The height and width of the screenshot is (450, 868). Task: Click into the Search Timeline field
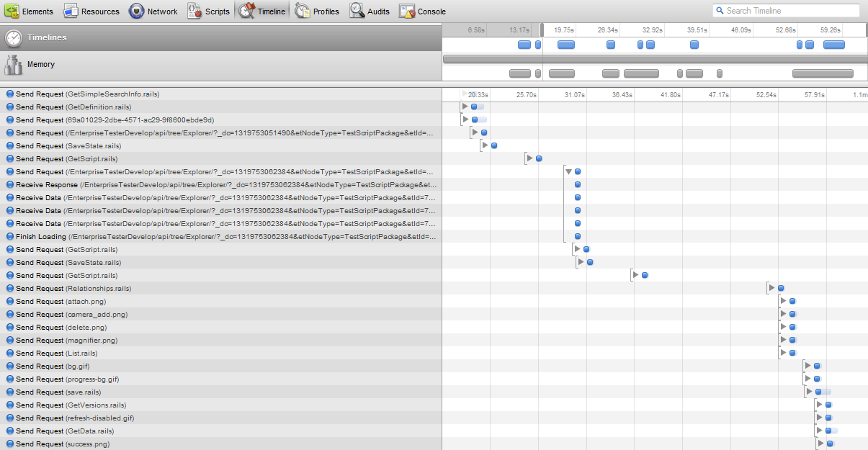pos(790,11)
